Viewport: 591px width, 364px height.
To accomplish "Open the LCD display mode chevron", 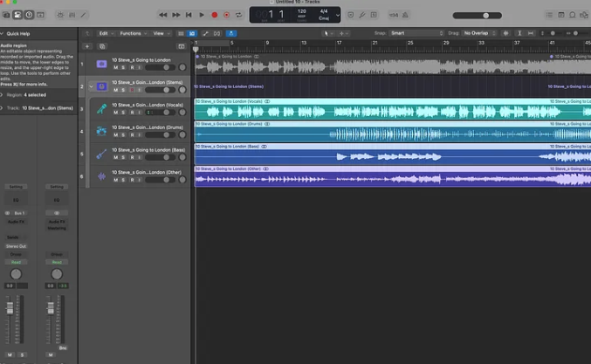I will coord(338,16).
